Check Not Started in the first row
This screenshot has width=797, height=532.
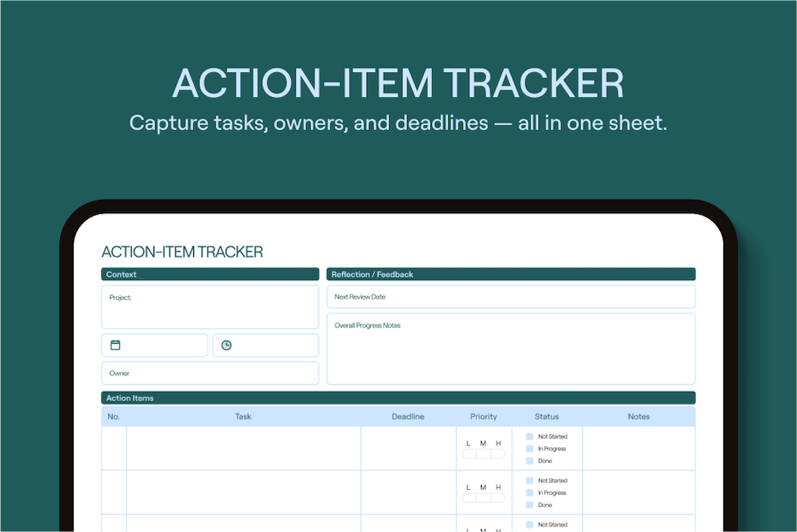[530, 436]
